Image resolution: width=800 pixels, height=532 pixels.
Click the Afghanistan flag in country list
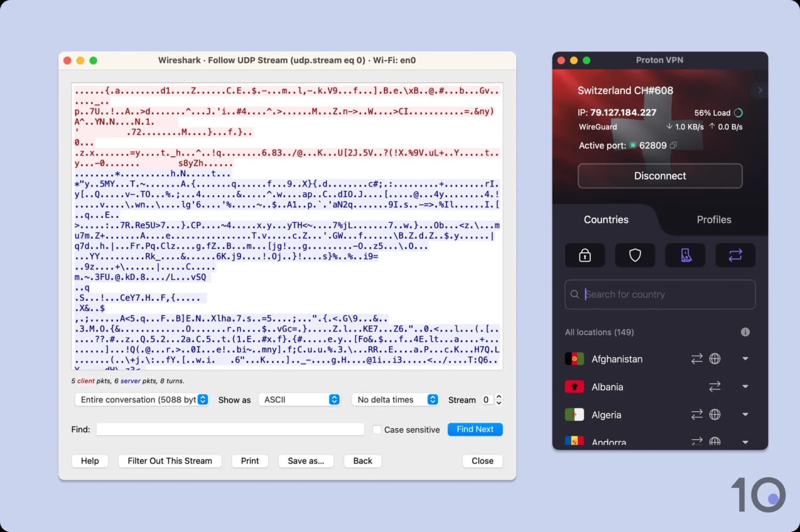[x=574, y=359]
